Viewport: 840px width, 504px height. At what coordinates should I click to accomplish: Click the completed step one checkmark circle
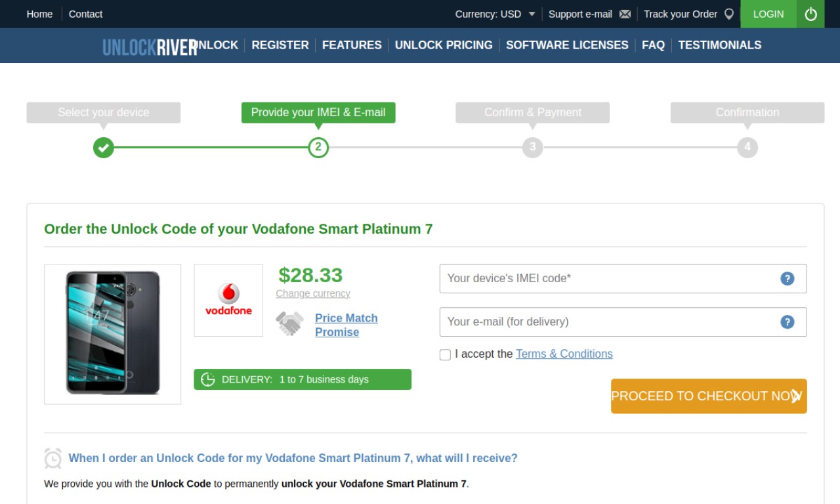103,147
